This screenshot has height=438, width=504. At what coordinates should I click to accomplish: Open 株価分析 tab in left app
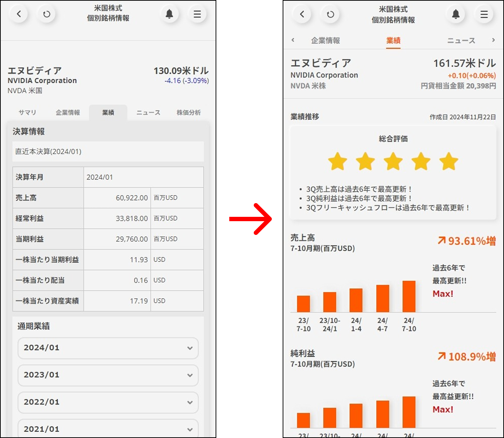189,112
